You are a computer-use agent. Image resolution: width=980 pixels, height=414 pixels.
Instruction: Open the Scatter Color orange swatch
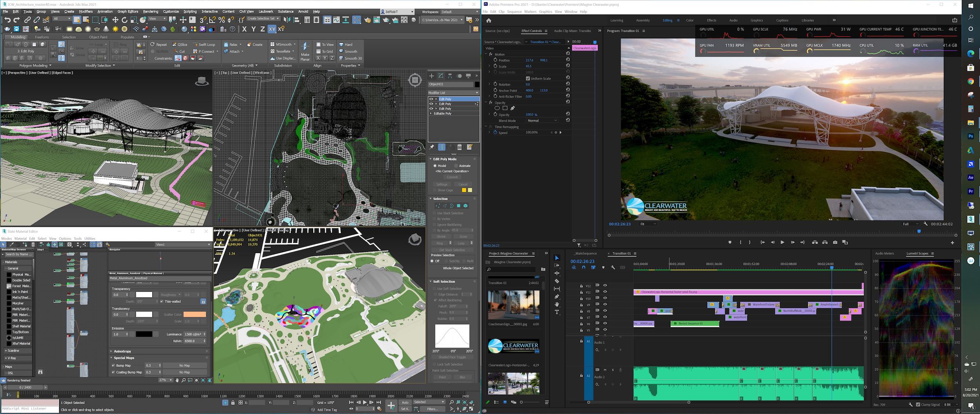[195, 314]
